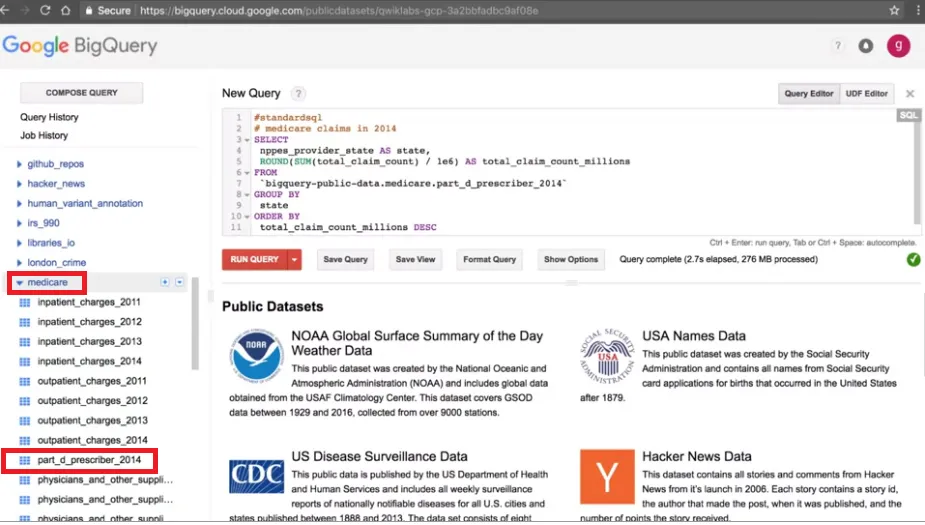Expand the human_variant_annotation dataset
Viewport: 925px width, 525px height.
pyautogui.click(x=19, y=204)
